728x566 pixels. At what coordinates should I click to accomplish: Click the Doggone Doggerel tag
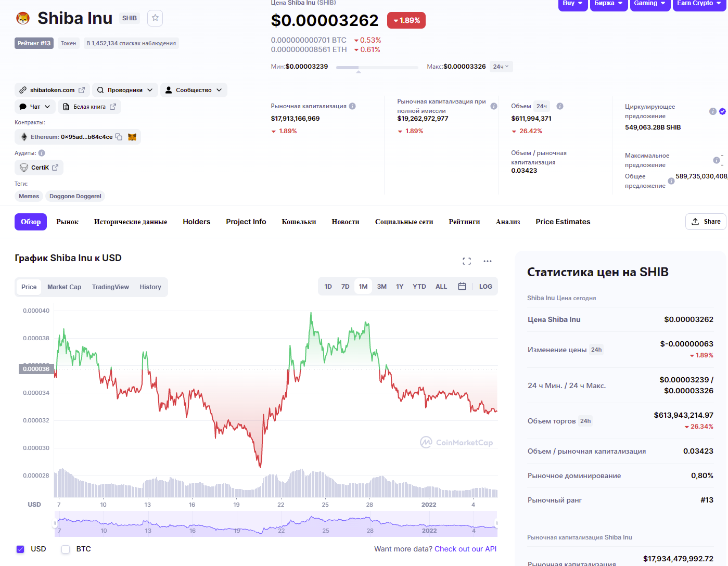pos(75,196)
